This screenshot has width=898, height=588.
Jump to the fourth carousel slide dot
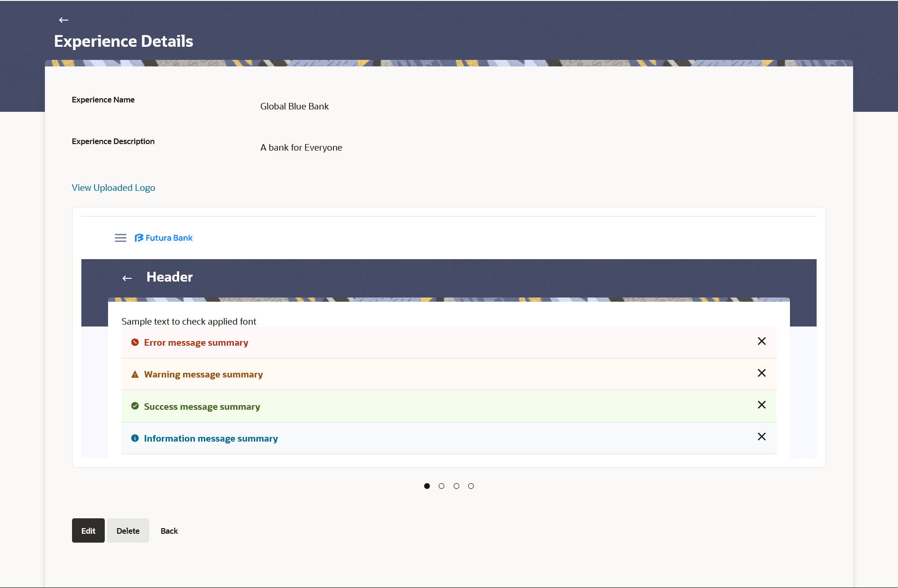[x=471, y=486]
